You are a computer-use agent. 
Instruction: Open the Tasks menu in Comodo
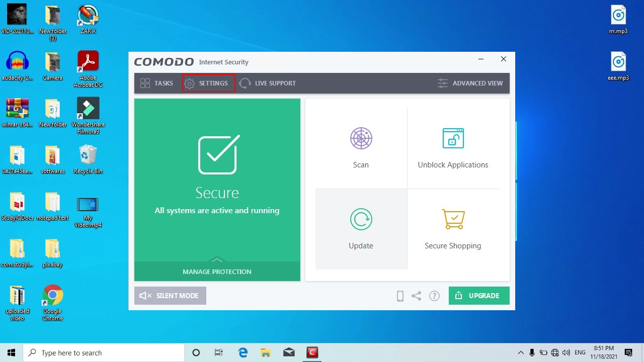point(156,83)
